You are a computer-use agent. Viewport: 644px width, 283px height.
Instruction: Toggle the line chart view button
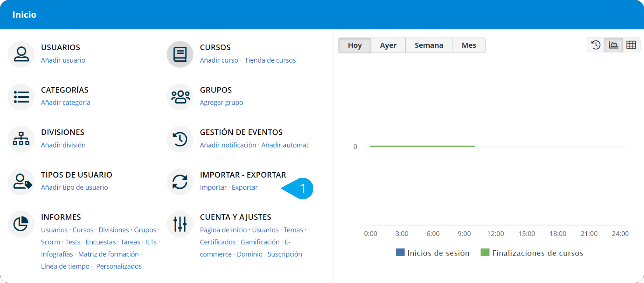point(613,45)
